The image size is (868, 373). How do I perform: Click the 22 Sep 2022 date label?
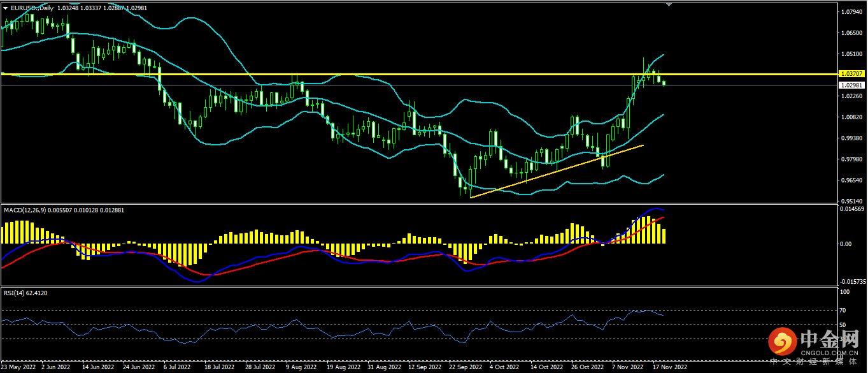[464, 367]
